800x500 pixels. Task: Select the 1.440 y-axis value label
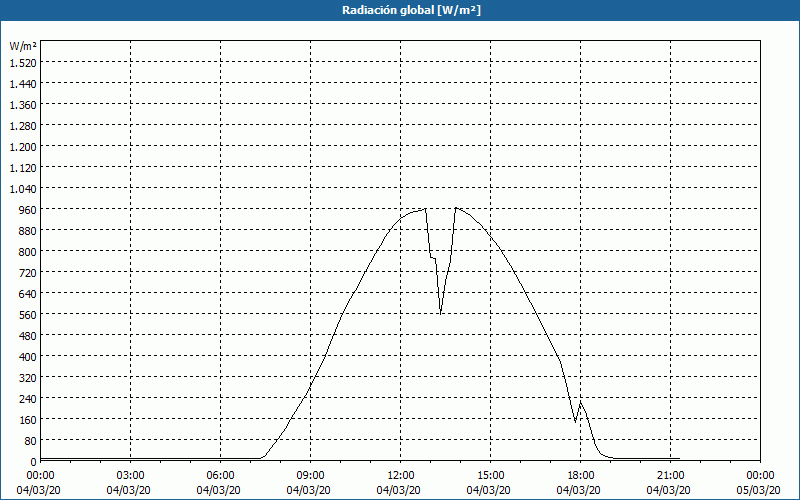point(23,84)
